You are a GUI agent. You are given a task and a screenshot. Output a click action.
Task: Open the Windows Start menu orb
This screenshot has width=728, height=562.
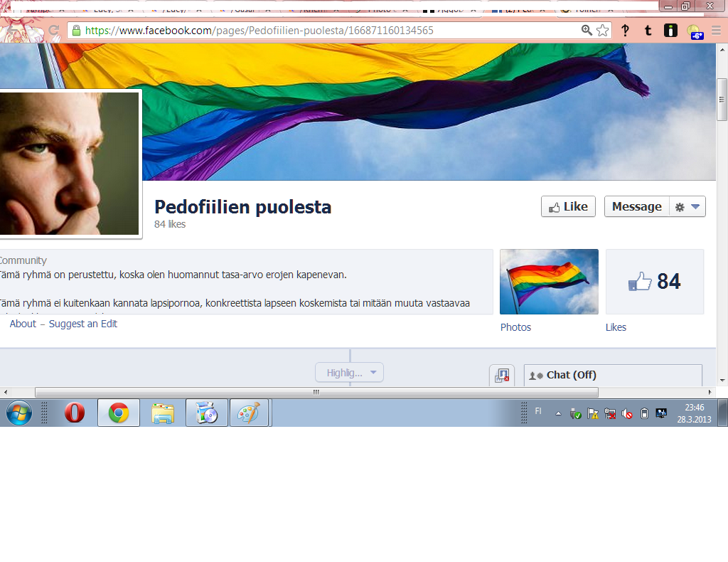(x=19, y=413)
